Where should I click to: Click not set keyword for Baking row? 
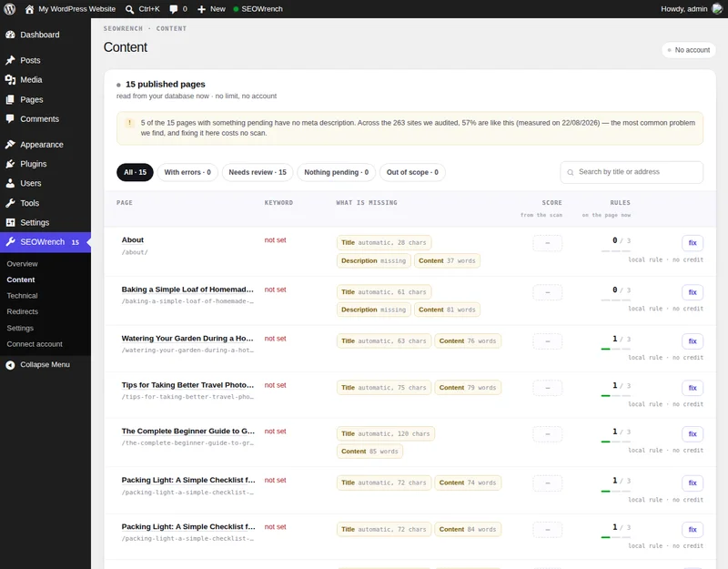click(276, 290)
